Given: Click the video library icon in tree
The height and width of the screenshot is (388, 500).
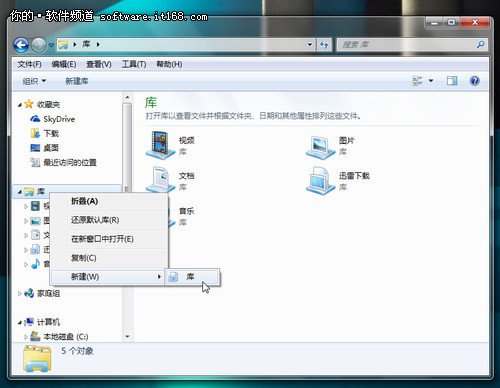Looking at the screenshot, I should (x=35, y=206).
